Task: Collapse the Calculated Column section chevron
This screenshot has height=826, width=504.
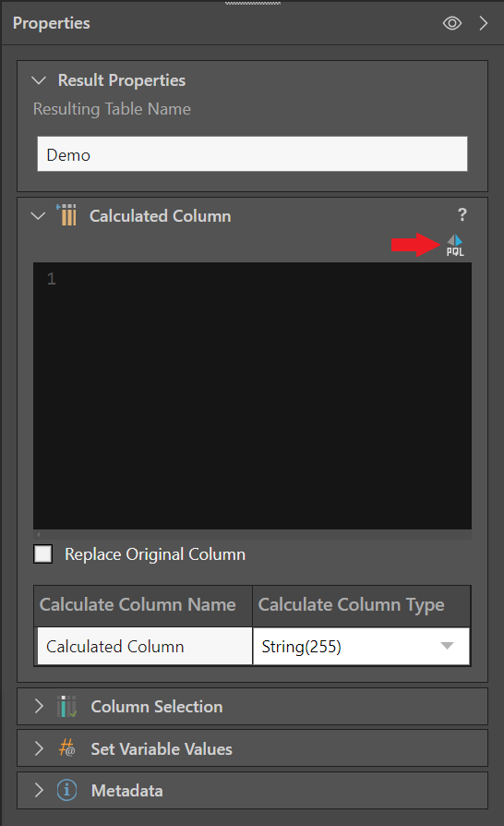Action: click(39, 216)
